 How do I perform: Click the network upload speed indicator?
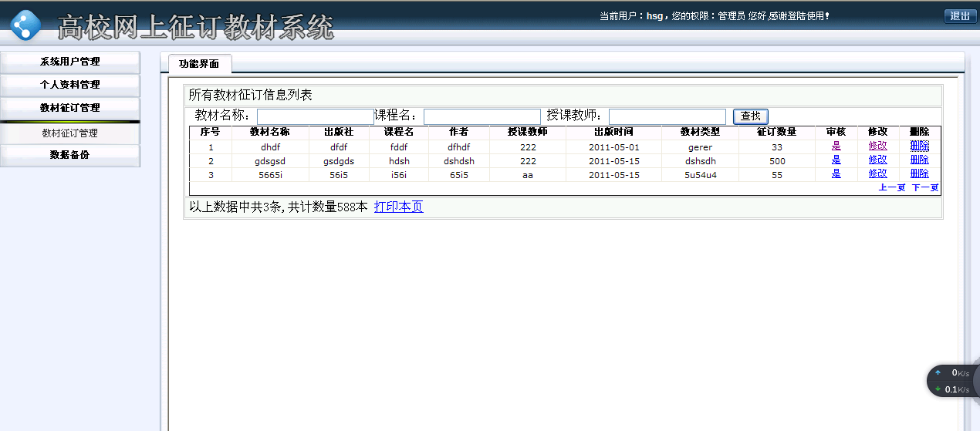point(953,373)
